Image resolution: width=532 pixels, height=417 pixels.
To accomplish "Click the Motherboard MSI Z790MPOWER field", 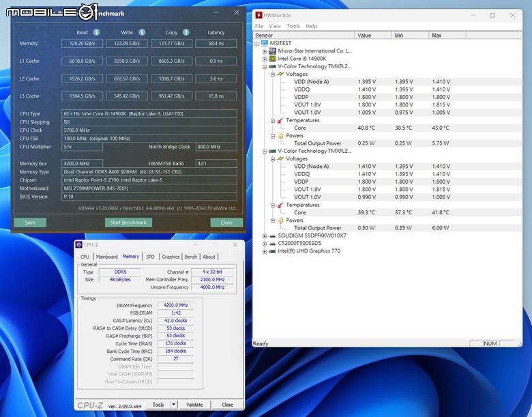I will click(x=149, y=188).
